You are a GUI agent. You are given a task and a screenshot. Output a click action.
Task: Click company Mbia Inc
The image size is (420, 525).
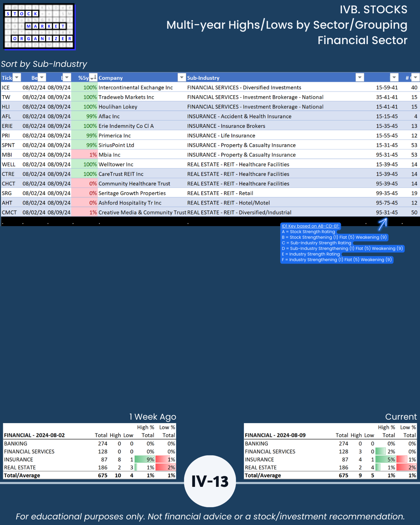[110, 155]
